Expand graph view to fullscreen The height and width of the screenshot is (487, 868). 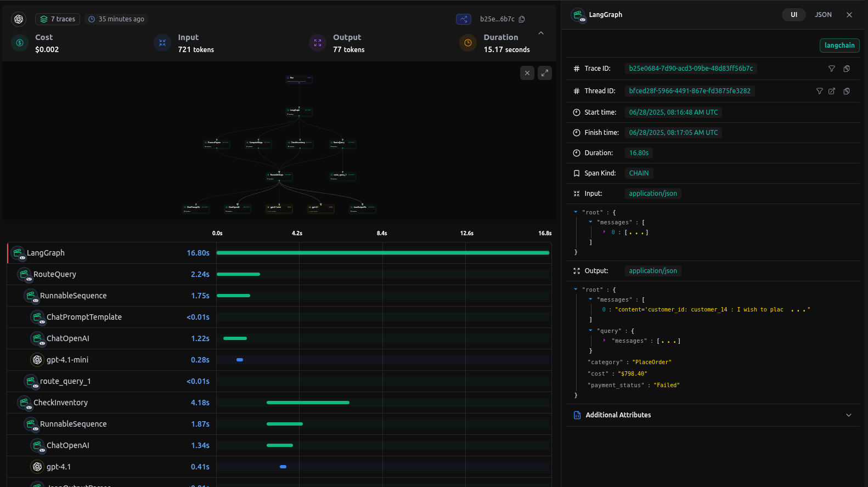[x=545, y=73]
